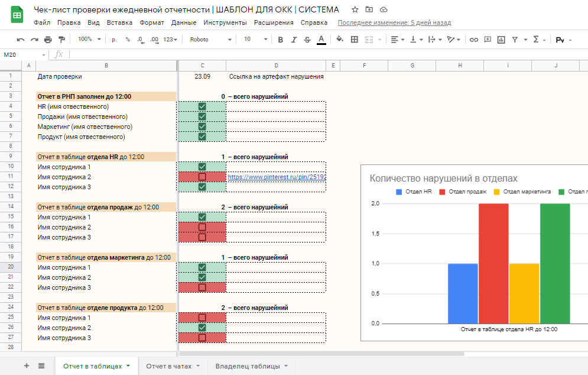The width and height of the screenshot is (588, 375).
Task: Open the font size 10 dropdown
Action: [255, 39]
